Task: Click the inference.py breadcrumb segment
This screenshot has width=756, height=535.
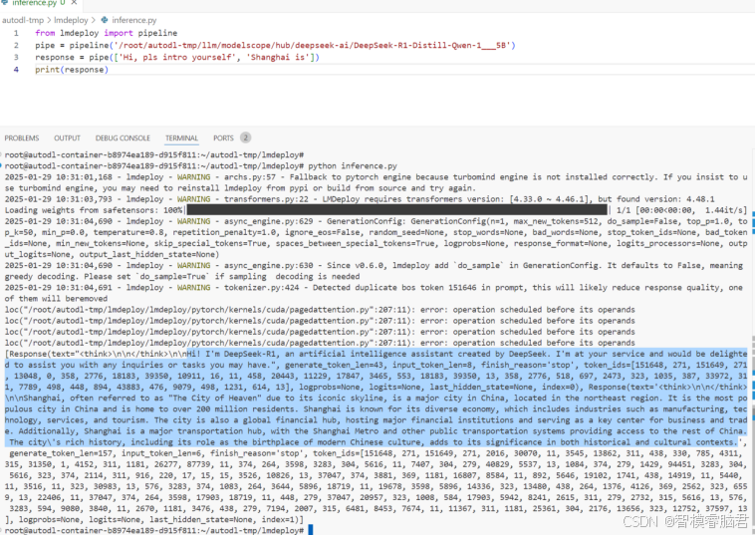Action: point(134,20)
